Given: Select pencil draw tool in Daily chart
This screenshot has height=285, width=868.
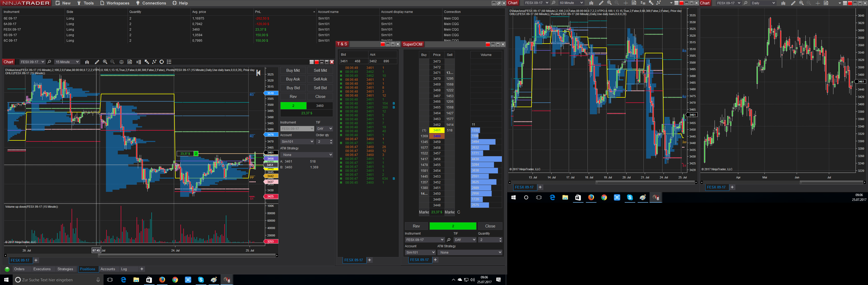Looking at the screenshot, I should click(x=793, y=3).
